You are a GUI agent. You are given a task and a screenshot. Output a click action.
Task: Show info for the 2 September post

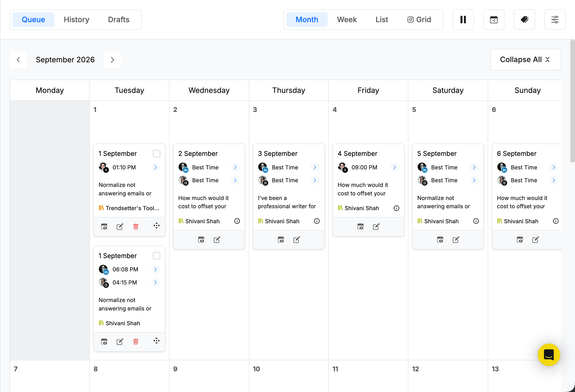[x=237, y=221]
